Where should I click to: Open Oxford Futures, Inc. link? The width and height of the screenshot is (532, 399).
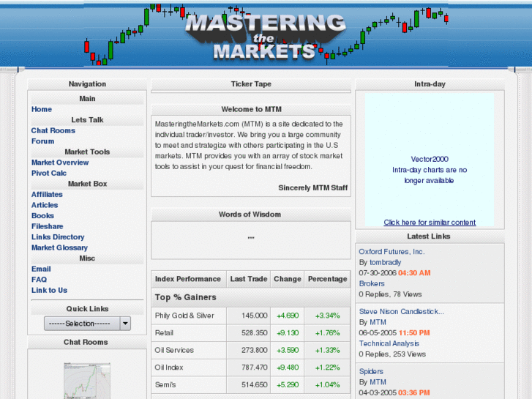[392, 252]
